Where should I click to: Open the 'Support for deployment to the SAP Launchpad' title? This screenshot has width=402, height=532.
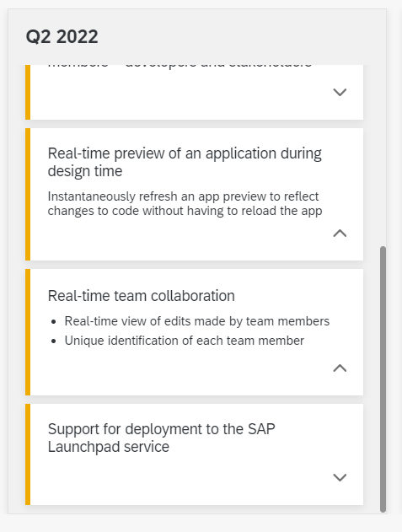click(x=162, y=438)
